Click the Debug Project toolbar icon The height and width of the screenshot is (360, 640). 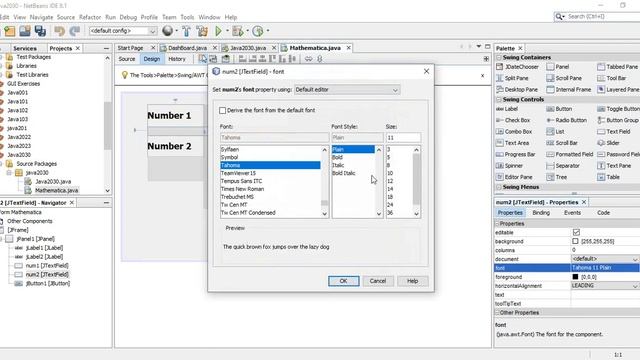pyautogui.click(x=237, y=31)
